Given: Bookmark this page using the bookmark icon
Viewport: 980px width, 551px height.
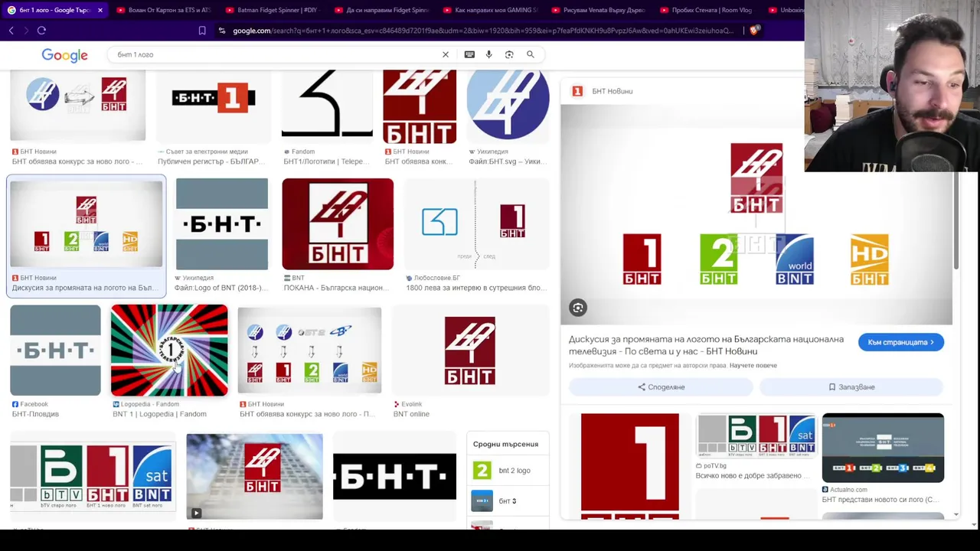Looking at the screenshot, I should tap(202, 31).
